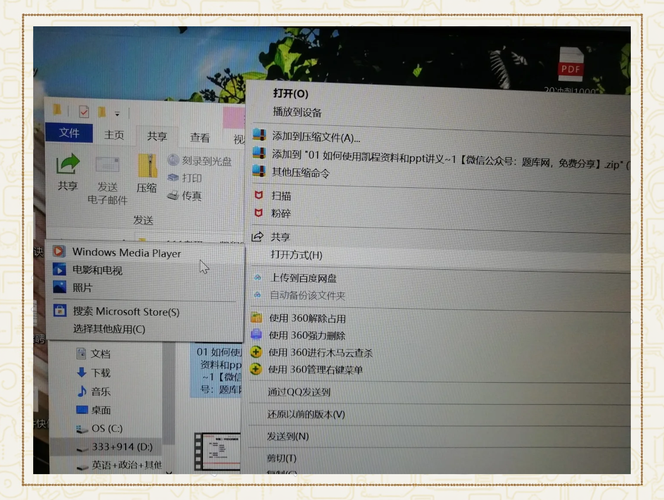Click the Photos app icon
The width and height of the screenshot is (664, 500).
click(60, 287)
